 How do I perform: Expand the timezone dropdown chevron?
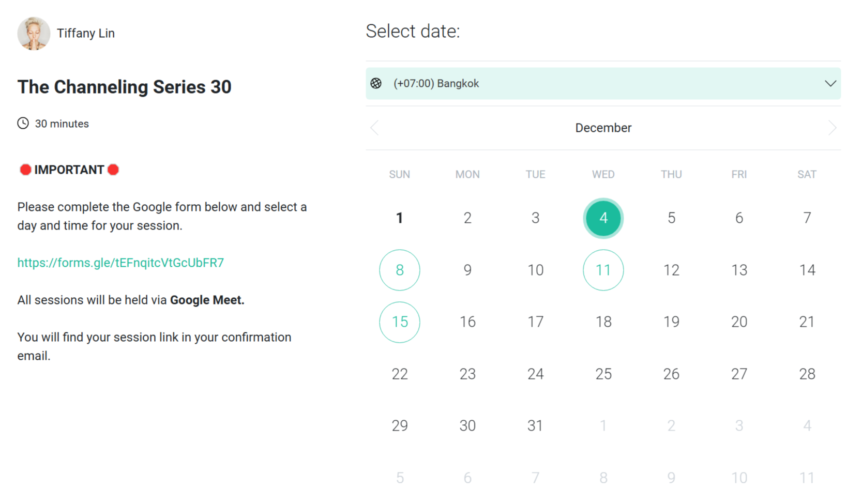pyautogui.click(x=830, y=83)
